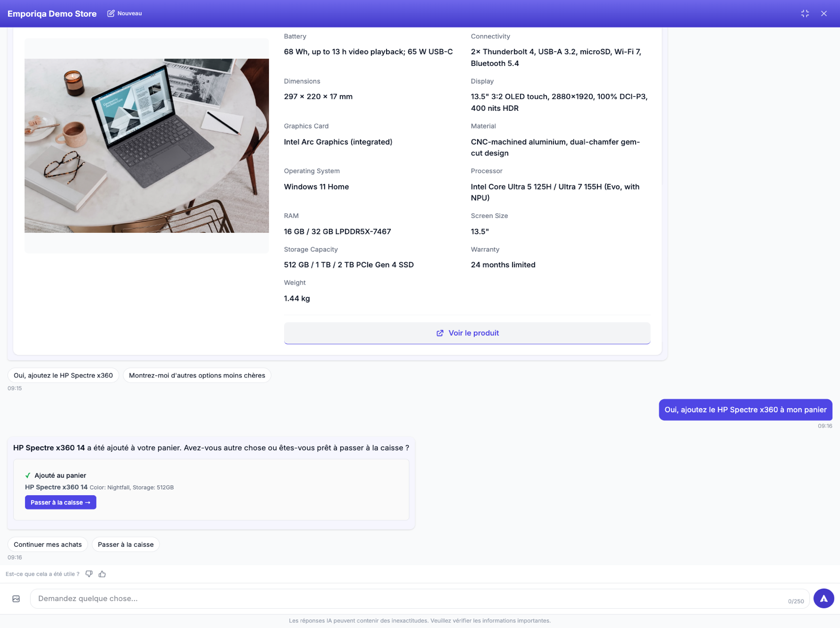Select 'Color: Nightfall, Storage: 512GB' variant text
This screenshot has height=628, width=840.
pyautogui.click(x=131, y=487)
